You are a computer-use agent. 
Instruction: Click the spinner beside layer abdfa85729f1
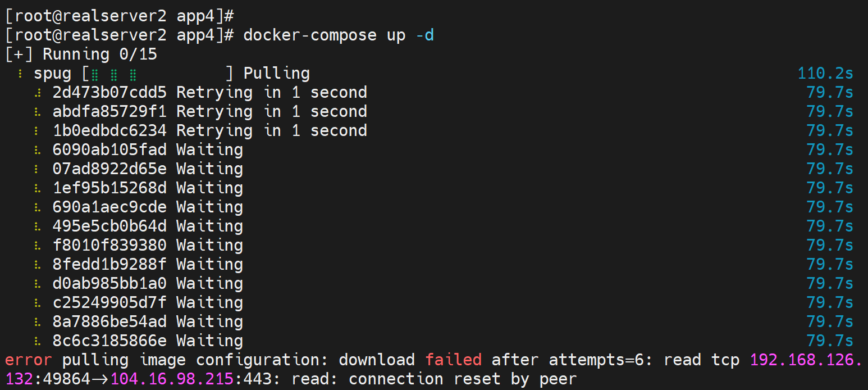click(38, 112)
